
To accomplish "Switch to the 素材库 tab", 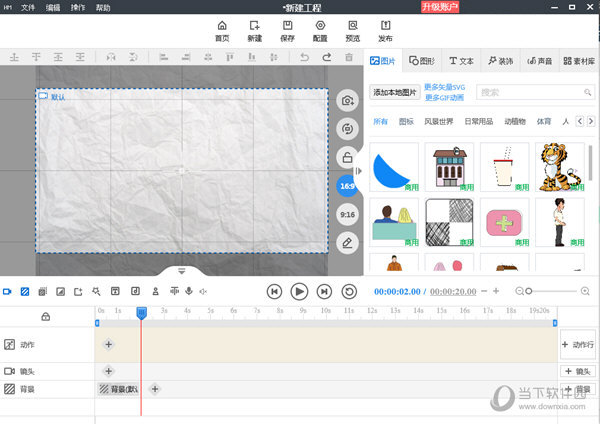I will tap(579, 61).
